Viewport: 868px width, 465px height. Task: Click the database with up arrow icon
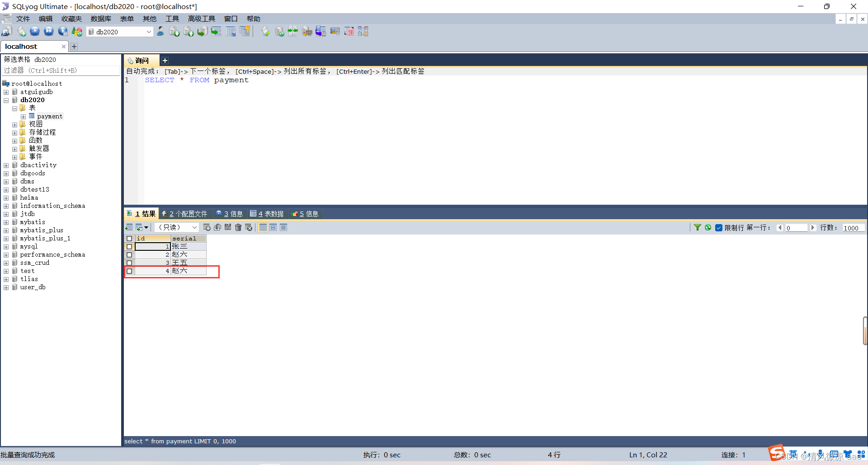coord(189,31)
